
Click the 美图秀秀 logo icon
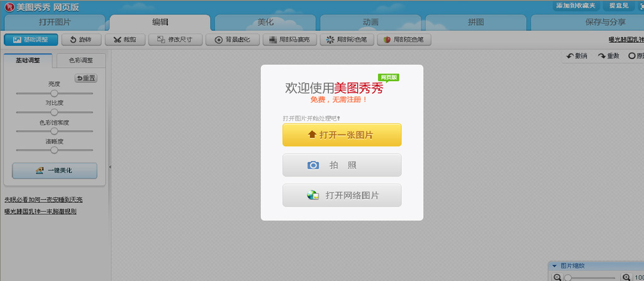click(x=9, y=7)
